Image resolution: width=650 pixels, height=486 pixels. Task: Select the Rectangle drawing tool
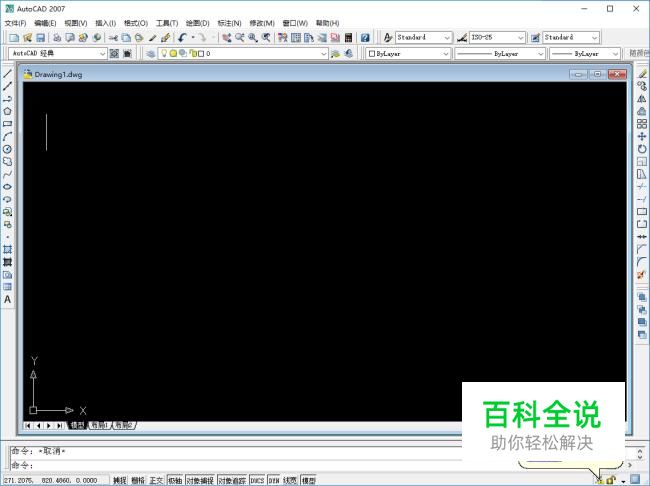pyautogui.click(x=7, y=124)
